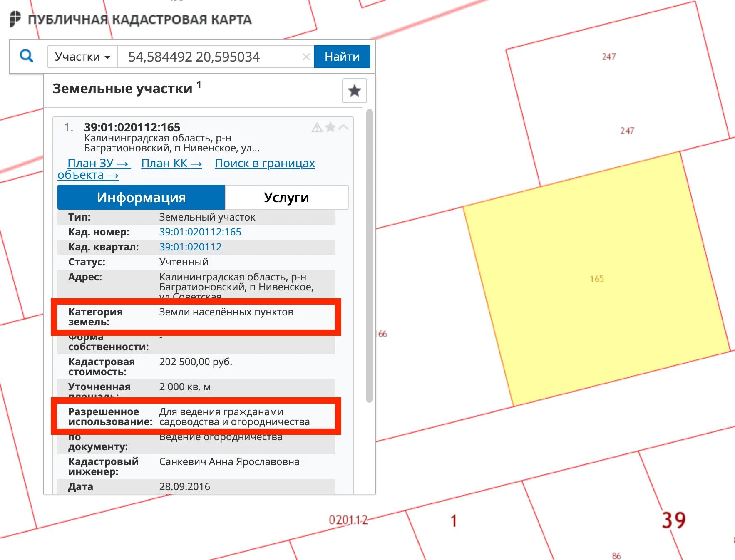Click the Земли населённых пунктов value
The height and width of the screenshot is (560, 735).
pos(226,312)
